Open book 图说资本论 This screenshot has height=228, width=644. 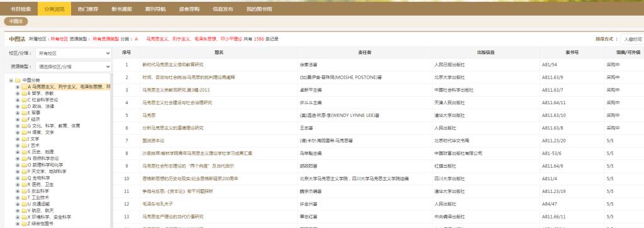(153, 141)
